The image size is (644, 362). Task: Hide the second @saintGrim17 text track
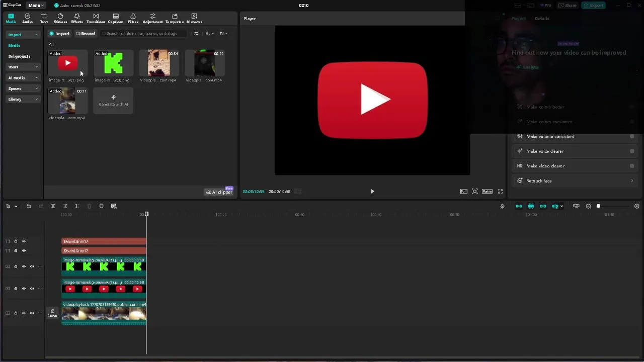[24, 250]
